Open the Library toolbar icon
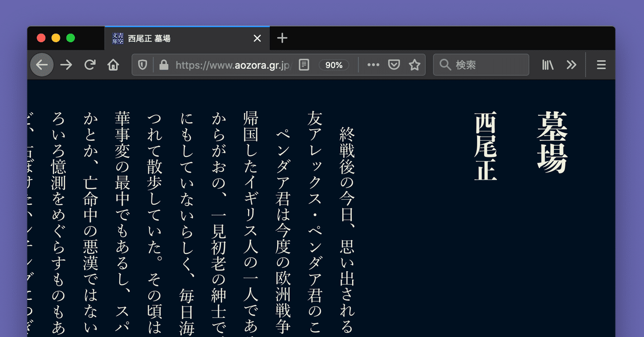This screenshot has width=644, height=337. click(548, 65)
